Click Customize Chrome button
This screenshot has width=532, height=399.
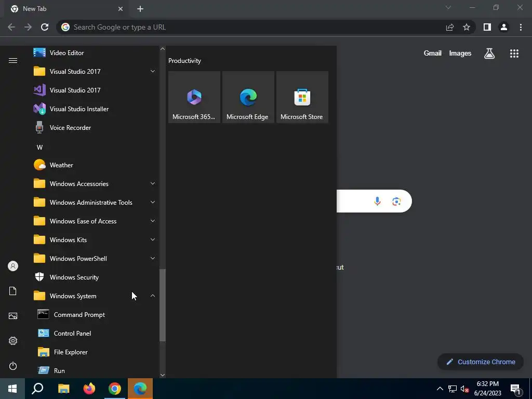click(x=481, y=362)
